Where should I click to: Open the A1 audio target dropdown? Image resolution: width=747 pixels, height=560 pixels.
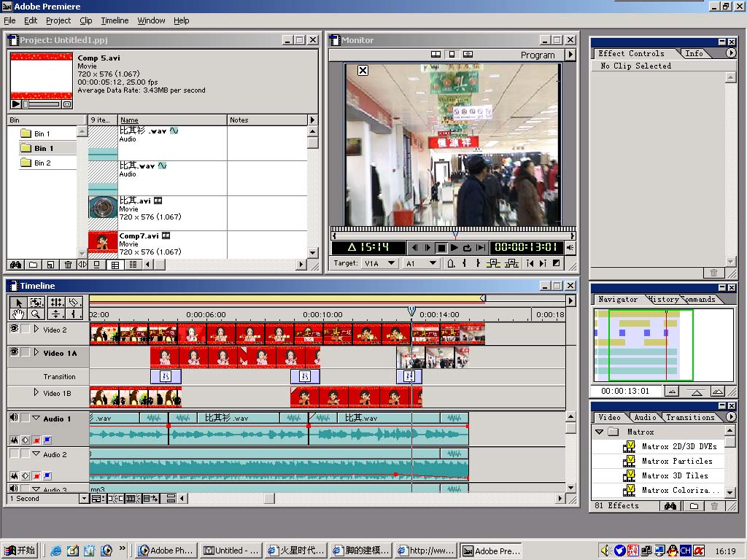click(x=421, y=262)
